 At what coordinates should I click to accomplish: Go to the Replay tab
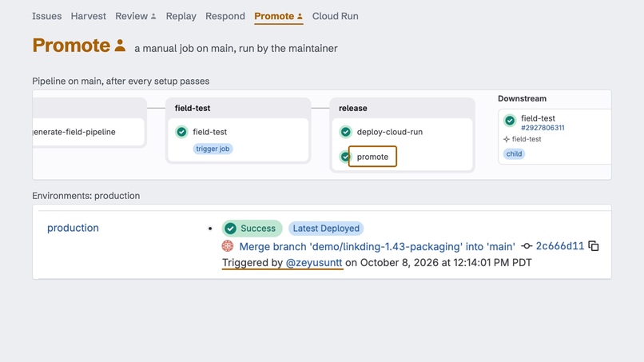(x=181, y=16)
